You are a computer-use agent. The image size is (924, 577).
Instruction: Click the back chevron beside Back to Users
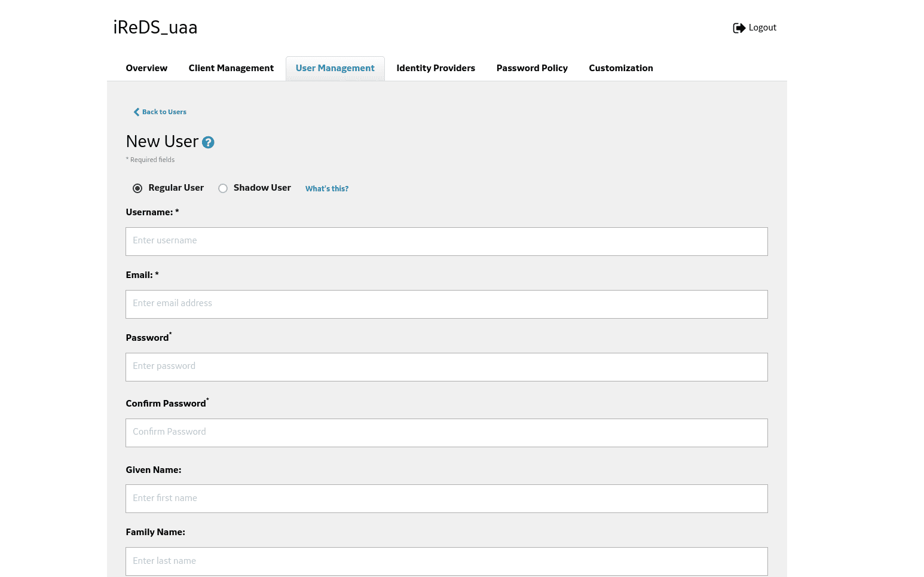pos(136,112)
